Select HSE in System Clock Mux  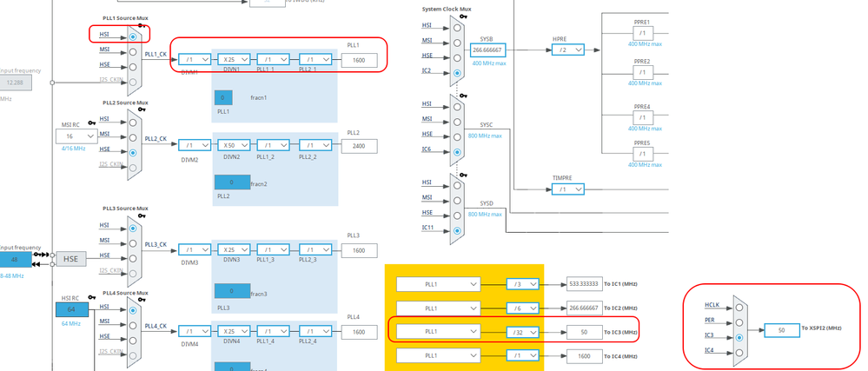(x=457, y=58)
